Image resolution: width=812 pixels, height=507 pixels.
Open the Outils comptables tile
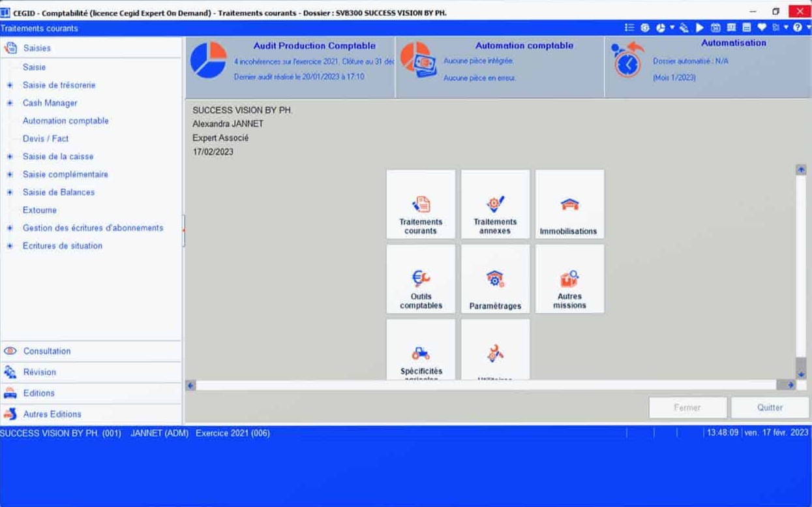421,279
